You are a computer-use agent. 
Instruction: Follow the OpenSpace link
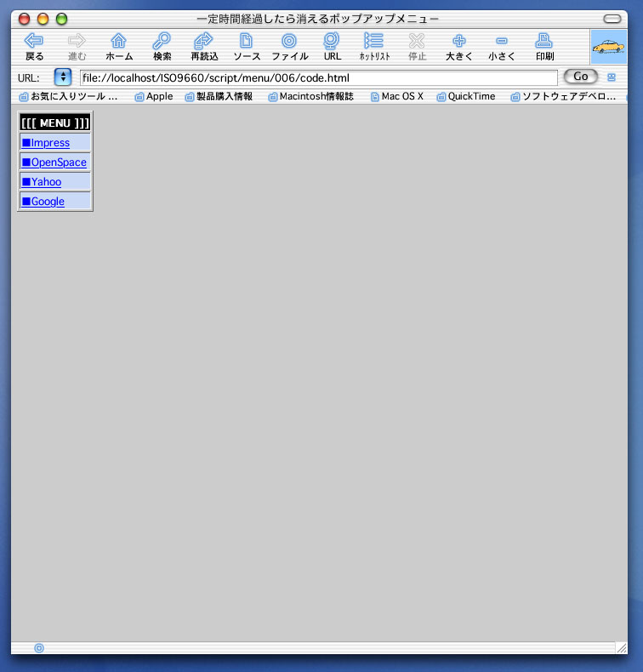pos(54,162)
